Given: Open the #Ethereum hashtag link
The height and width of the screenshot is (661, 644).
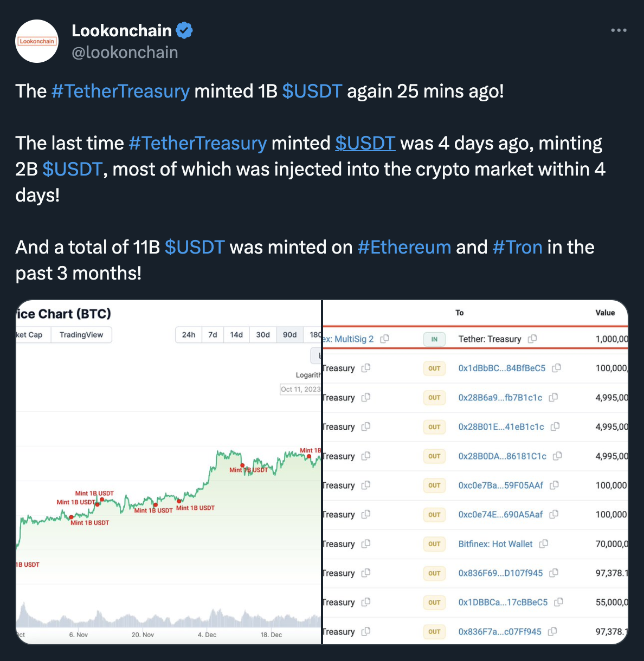Looking at the screenshot, I should [x=404, y=247].
